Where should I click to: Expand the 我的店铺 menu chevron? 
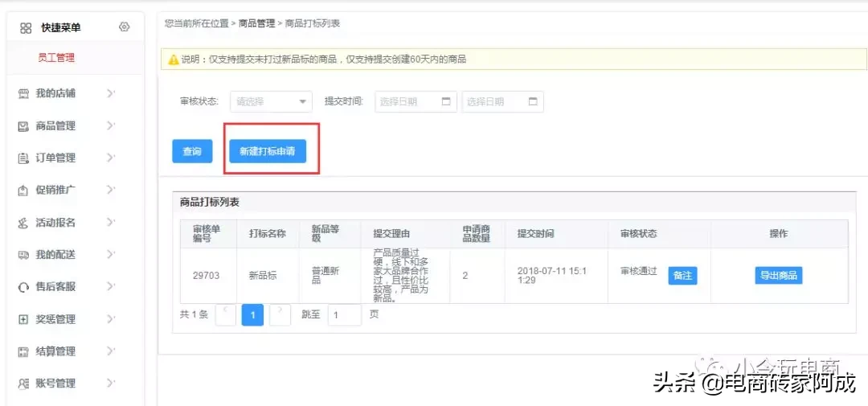pos(111,93)
